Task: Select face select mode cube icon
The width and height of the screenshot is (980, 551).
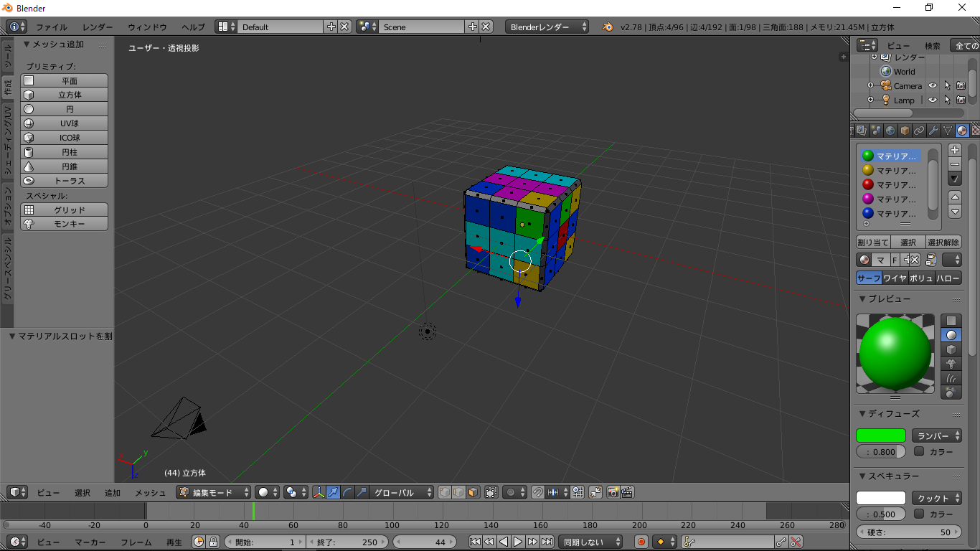Action: 473,493
